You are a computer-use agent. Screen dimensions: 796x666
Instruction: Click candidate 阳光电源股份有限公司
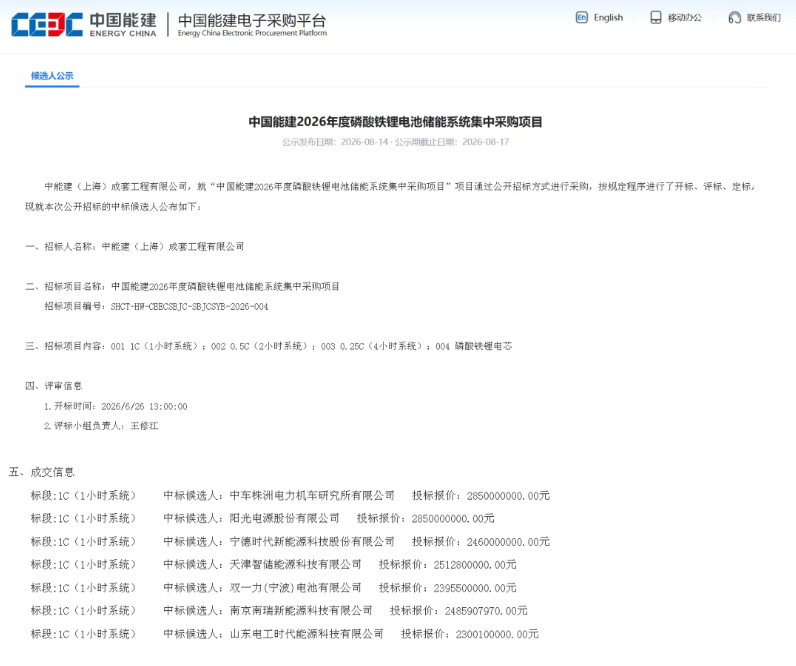(284, 518)
